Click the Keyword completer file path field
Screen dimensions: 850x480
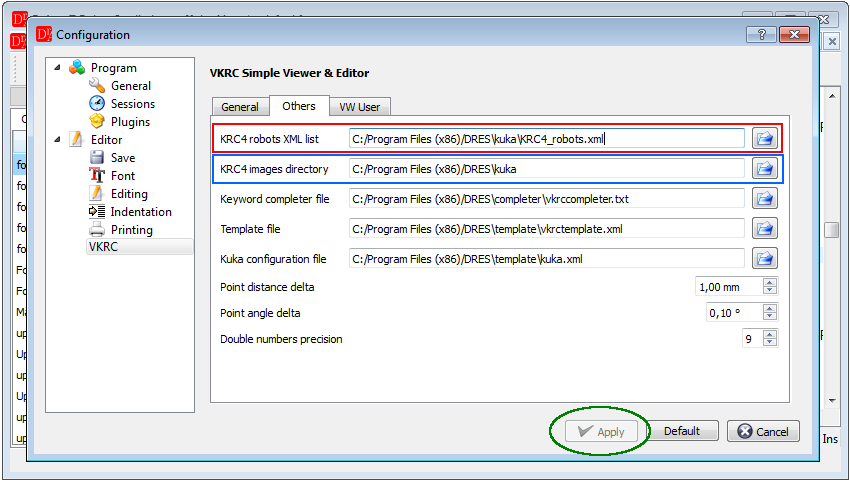coord(546,199)
